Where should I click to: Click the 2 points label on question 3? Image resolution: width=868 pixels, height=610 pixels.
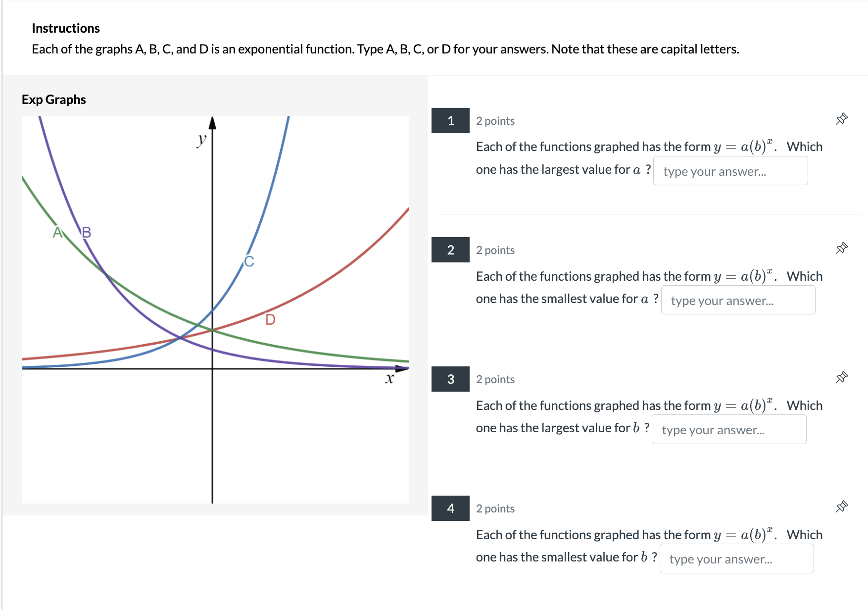[495, 379]
